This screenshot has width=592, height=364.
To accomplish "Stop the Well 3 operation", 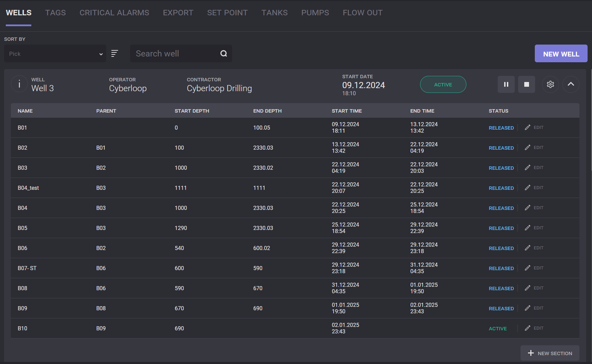I will [526, 84].
